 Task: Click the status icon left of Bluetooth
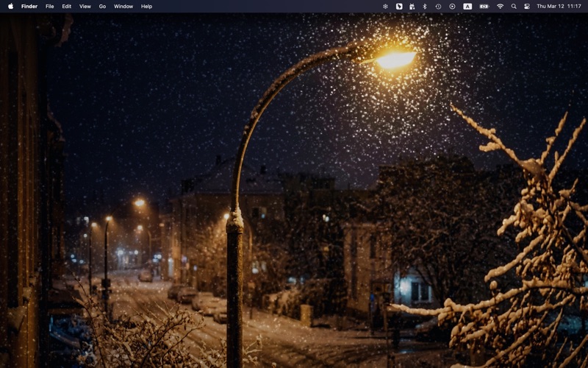point(412,6)
